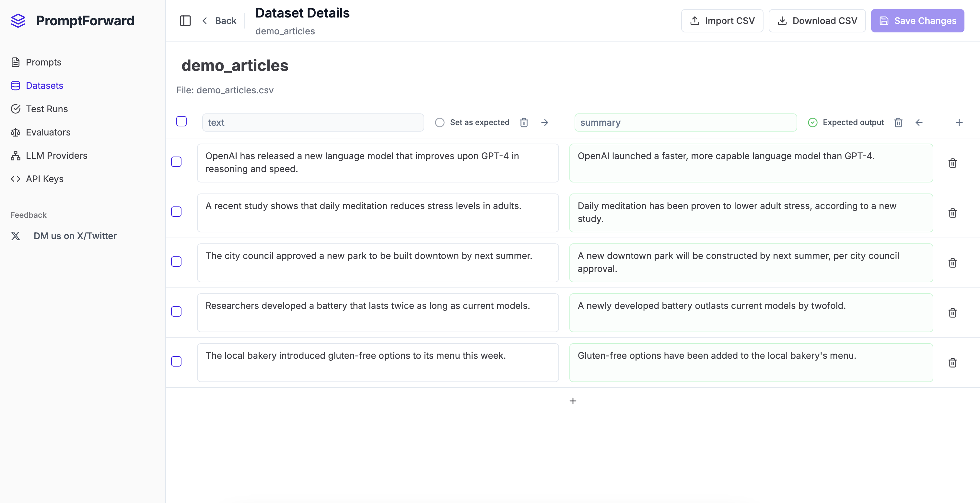This screenshot has height=503, width=980.
Task: Click the X logo beside the Twitter link
Action: pyautogui.click(x=16, y=236)
